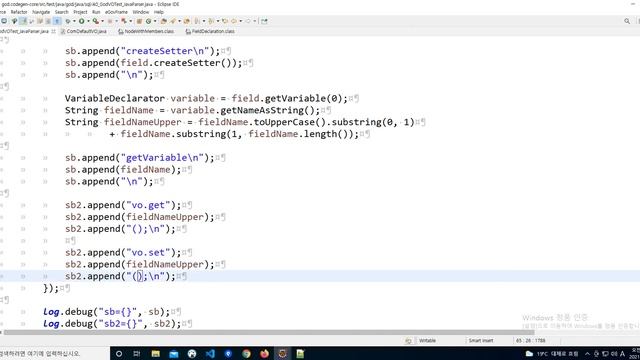This screenshot has width=640, height=360.
Task: Open the Next Annotation dropdown arrow
Action: pos(204,21)
